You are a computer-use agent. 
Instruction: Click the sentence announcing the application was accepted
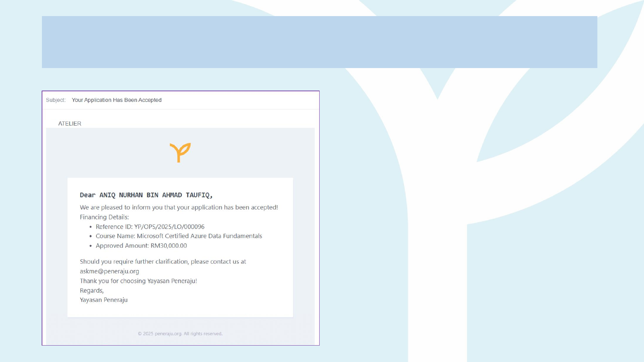pyautogui.click(x=179, y=207)
